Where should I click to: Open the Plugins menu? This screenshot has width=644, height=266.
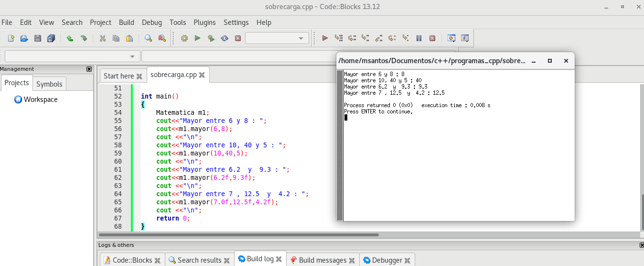pyautogui.click(x=204, y=22)
